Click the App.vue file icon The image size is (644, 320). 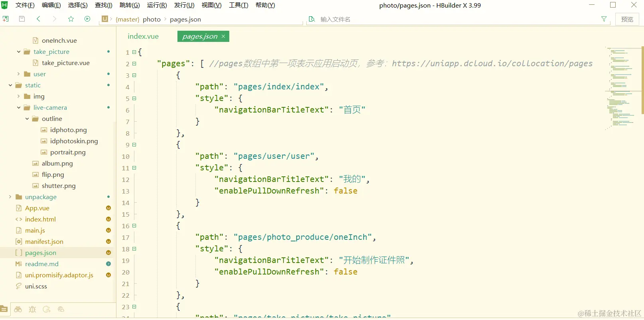tap(19, 208)
